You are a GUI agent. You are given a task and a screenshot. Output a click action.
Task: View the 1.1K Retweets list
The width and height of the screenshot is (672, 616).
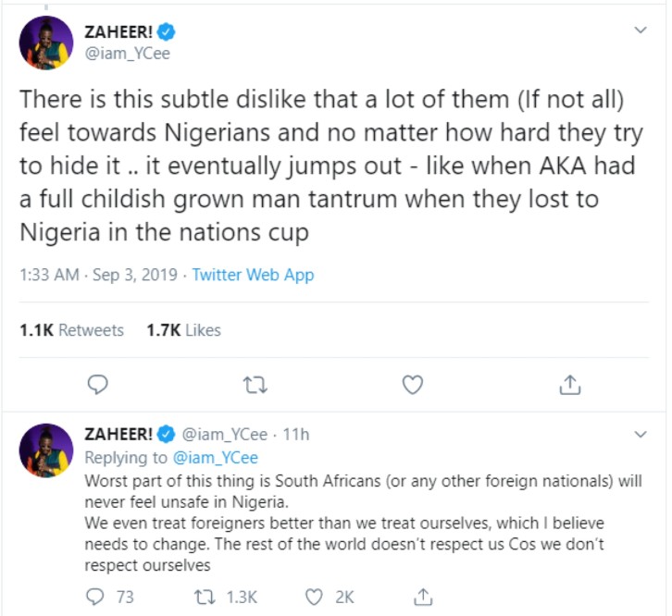(71, 330)
